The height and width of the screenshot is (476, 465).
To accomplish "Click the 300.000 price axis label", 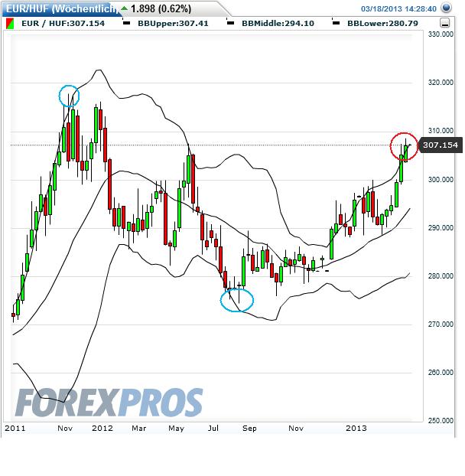I will (441, 180).
